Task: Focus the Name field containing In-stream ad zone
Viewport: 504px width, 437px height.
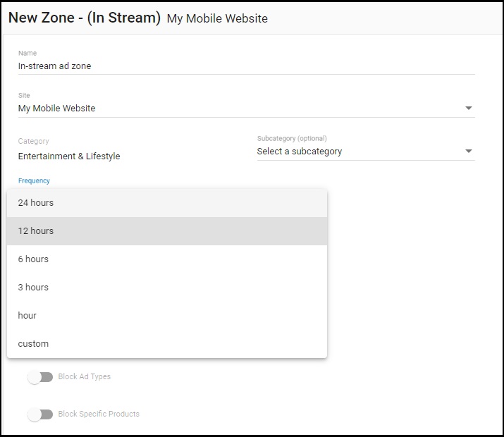Action: [x=246, y=66]
